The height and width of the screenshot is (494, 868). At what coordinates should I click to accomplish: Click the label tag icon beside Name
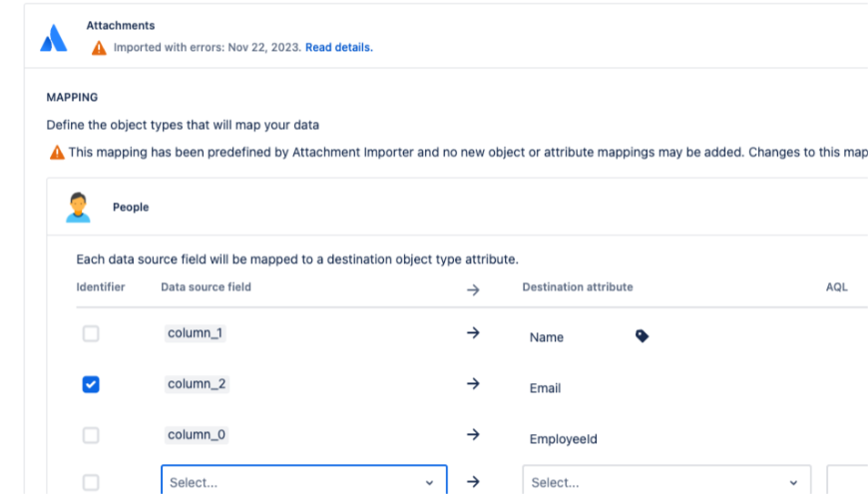(x=642, y=336)
